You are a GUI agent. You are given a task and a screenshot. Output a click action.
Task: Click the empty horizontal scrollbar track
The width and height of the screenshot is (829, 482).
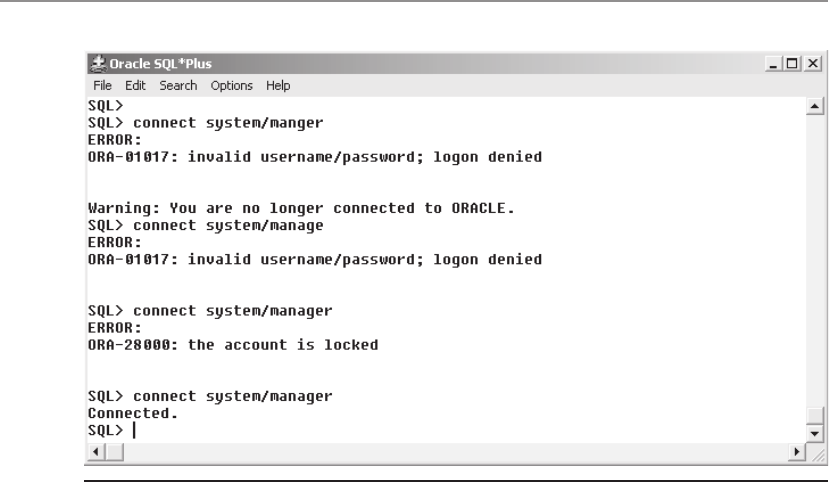456,452
